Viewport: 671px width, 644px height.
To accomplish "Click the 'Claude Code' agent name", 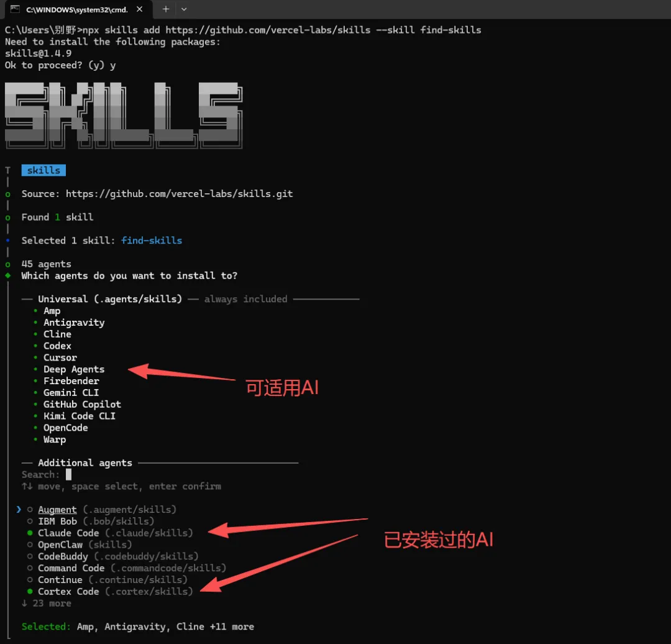I will point(68,533).
